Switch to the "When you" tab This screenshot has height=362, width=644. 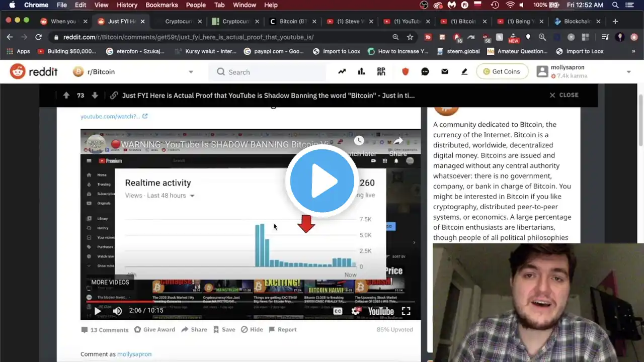click(x=64, y=22)
